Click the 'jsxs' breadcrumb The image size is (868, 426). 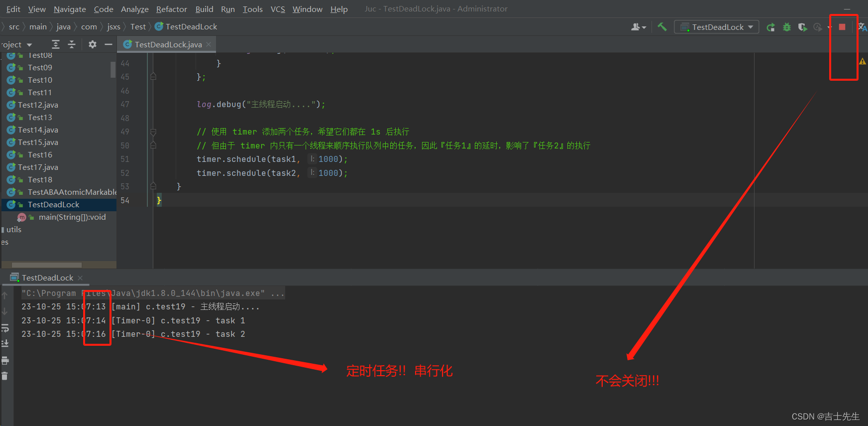coord(113,27)
